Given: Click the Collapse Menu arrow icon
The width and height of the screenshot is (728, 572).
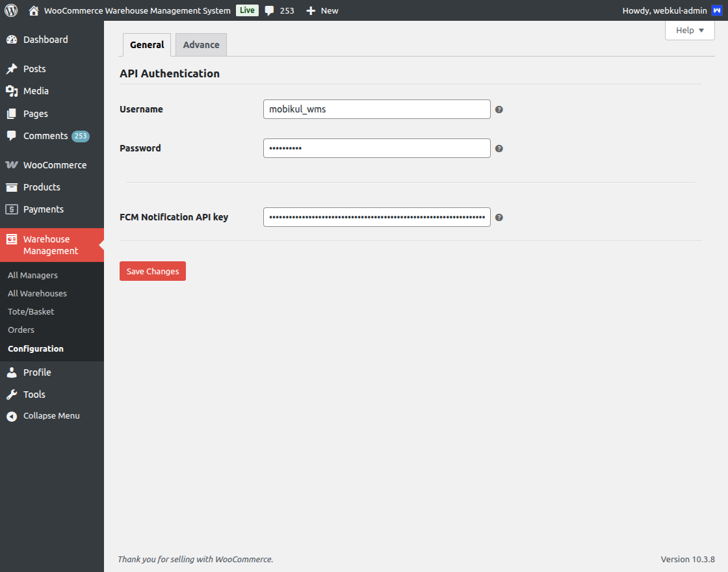Looking at the screenshot, I should pyautogui.click(x=12, y=417).
